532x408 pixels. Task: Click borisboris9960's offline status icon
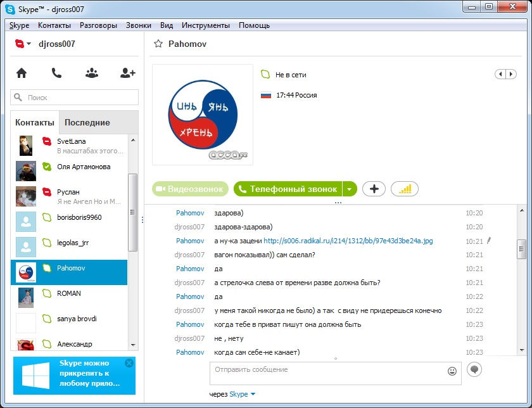point(47,217)
